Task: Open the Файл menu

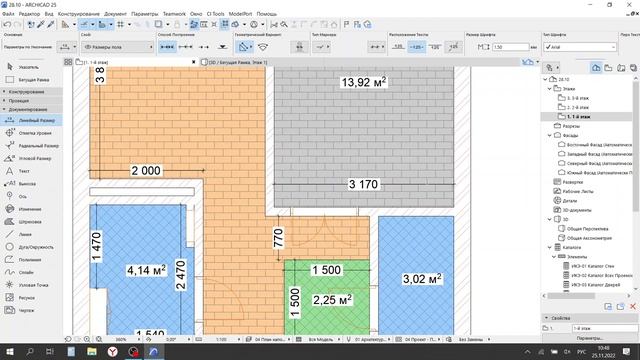Action: click(x=8, y=14)
